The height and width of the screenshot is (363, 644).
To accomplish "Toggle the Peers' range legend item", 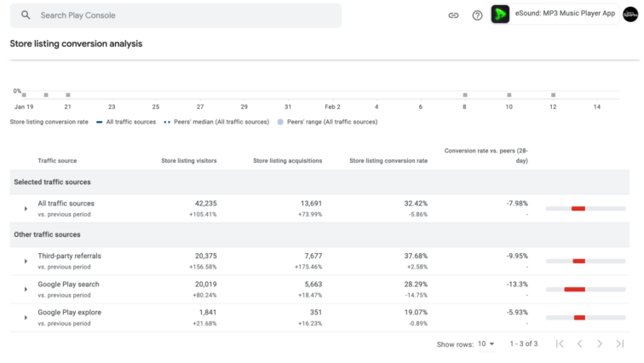I will click(x=328, y=122).
